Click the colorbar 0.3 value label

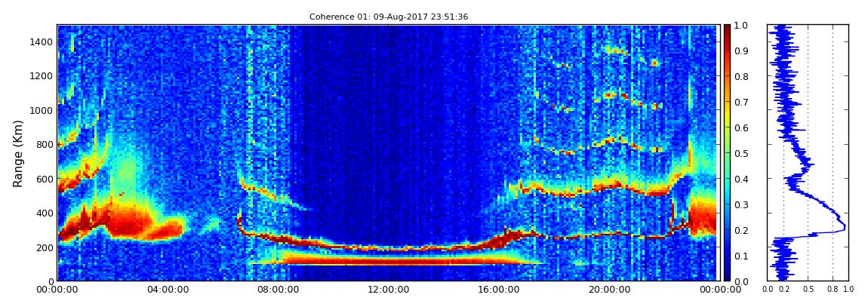[743, 204]
